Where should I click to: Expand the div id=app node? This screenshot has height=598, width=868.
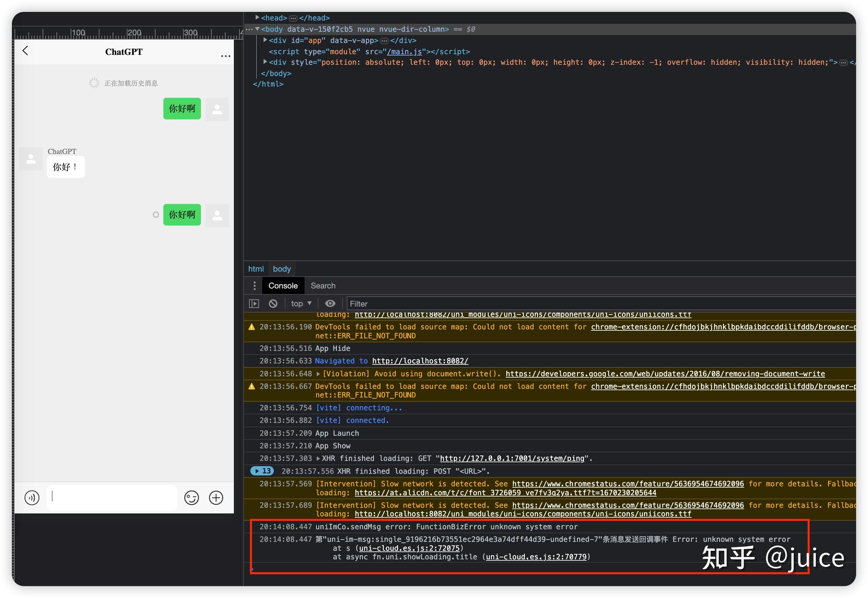[x=265, y=40]
